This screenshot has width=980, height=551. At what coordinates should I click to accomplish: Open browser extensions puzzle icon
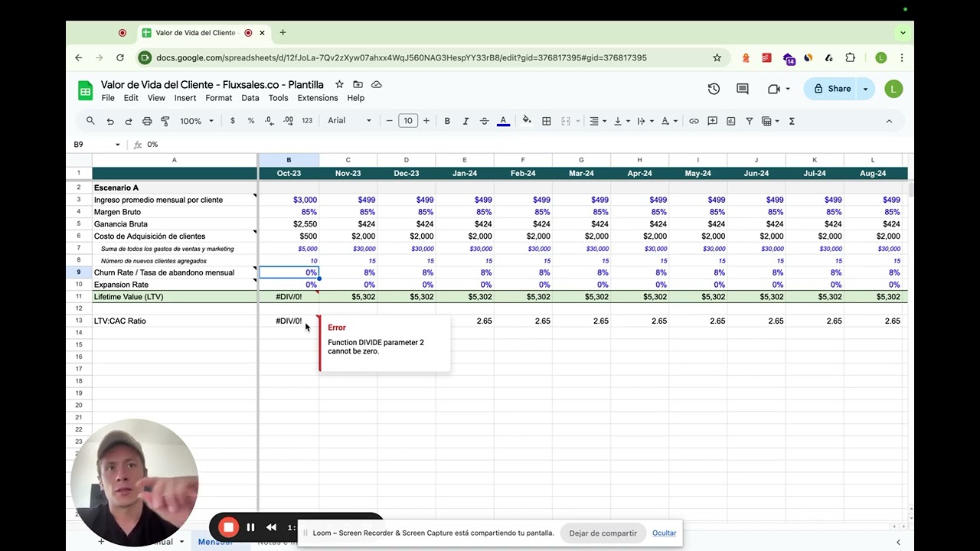pos(850,57)
